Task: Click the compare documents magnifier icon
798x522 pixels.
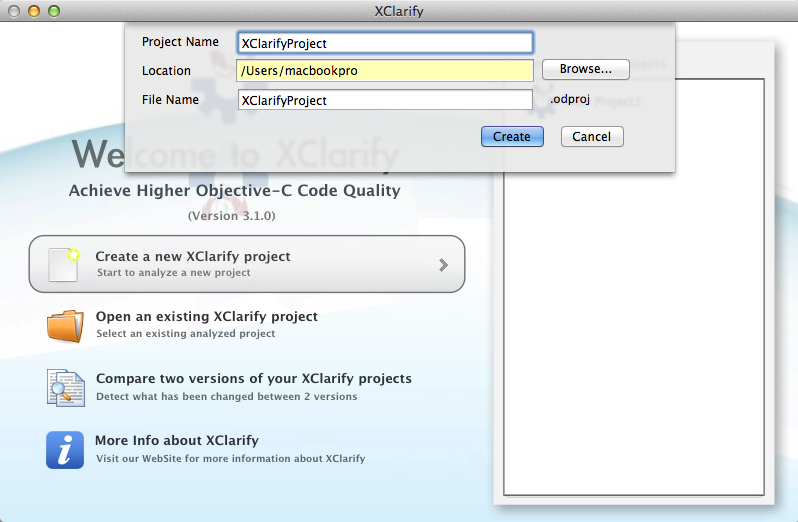Action: click(66, 388)
